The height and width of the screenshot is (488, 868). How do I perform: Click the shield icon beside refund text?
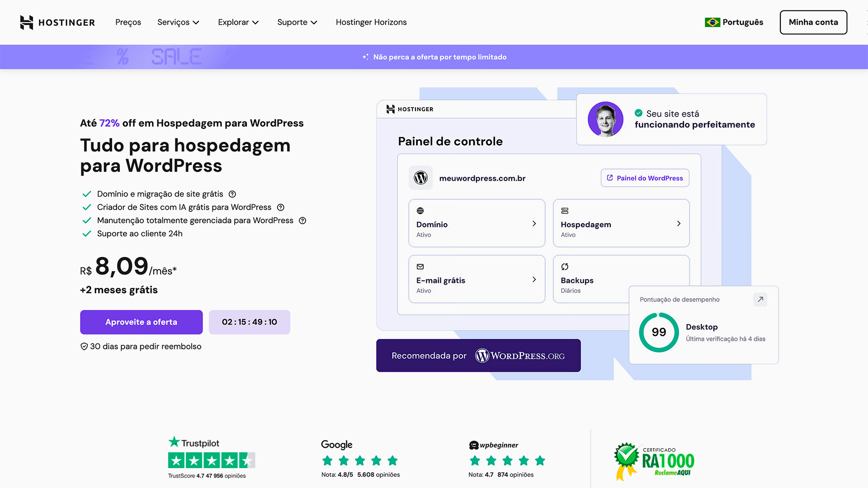pyautogui.click(x=84, y=347)
